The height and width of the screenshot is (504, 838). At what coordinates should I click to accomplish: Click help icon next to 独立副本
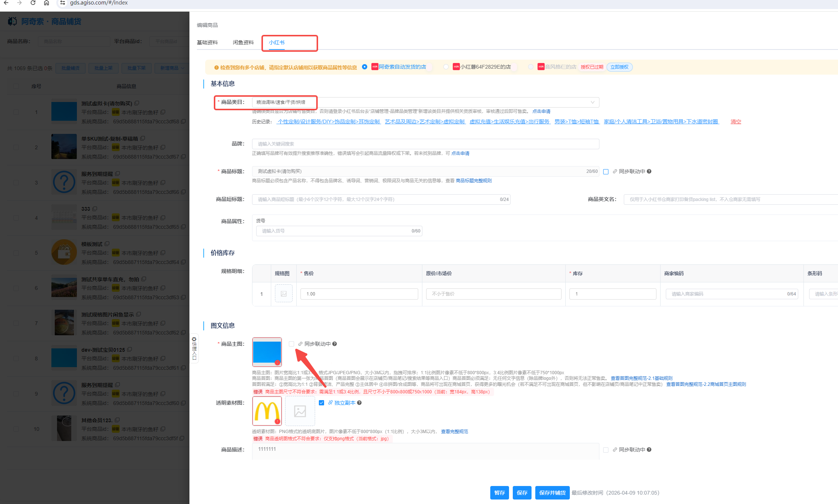[359, 403]
